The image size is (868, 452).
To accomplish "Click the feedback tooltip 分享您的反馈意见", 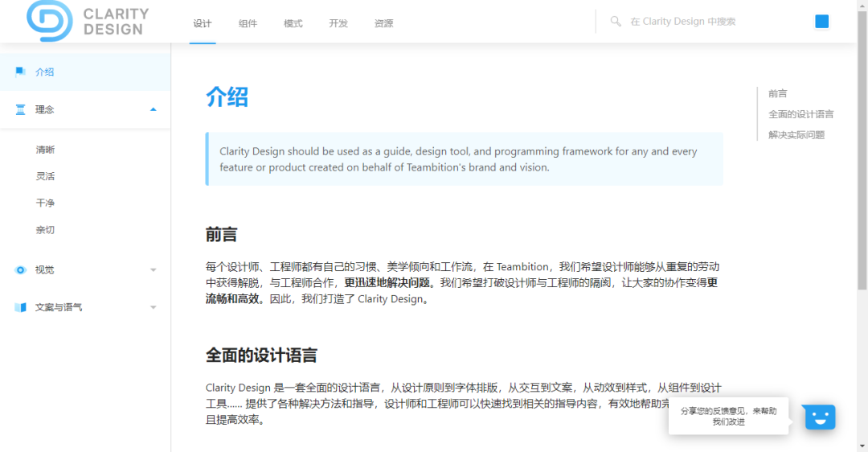I will click(x=728, y=417).
